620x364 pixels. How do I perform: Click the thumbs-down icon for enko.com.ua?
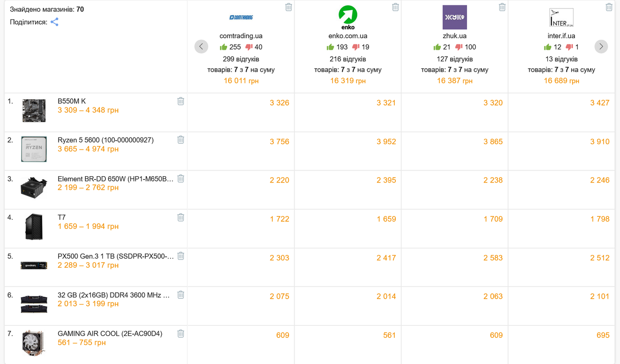[x=356, y=47]
